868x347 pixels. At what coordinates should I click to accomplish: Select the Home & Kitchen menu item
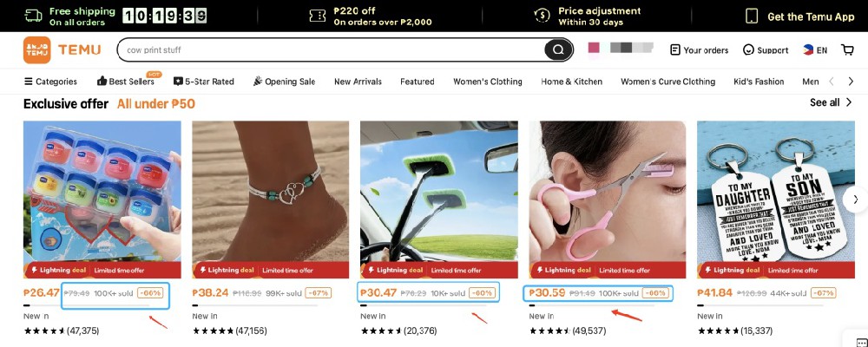[x=571, y=82]
